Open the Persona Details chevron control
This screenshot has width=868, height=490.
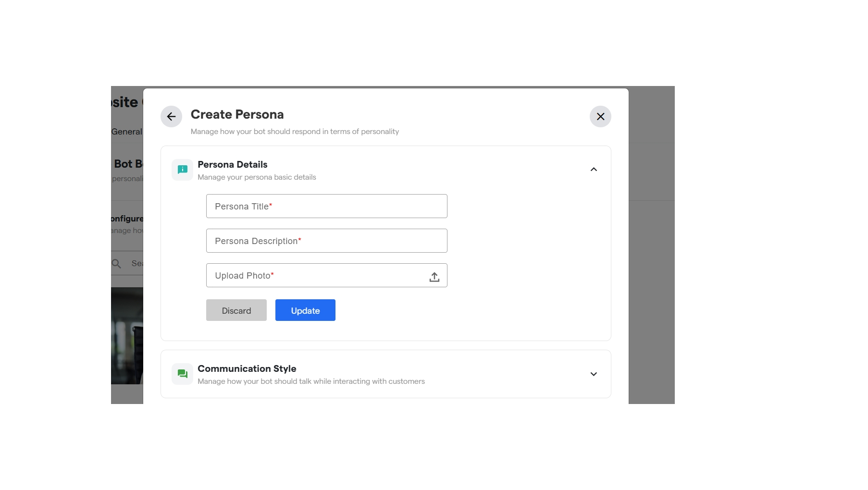594,169
